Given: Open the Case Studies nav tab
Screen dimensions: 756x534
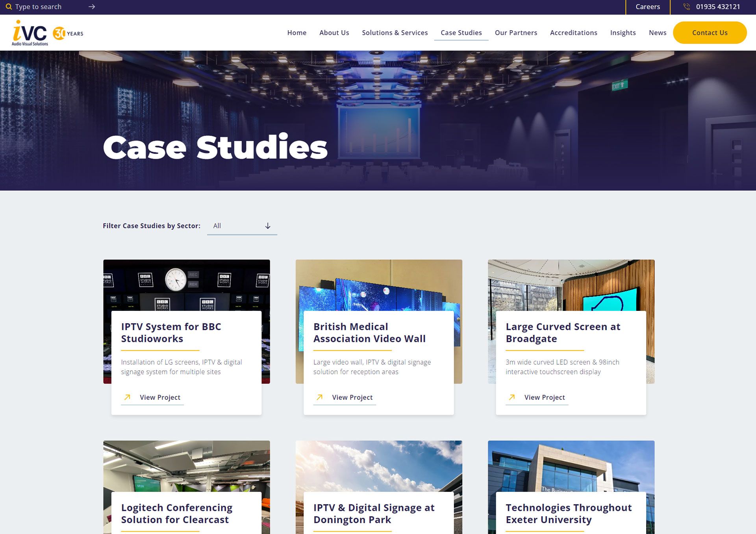Looking at the screenshot, I should pos(461,33).
